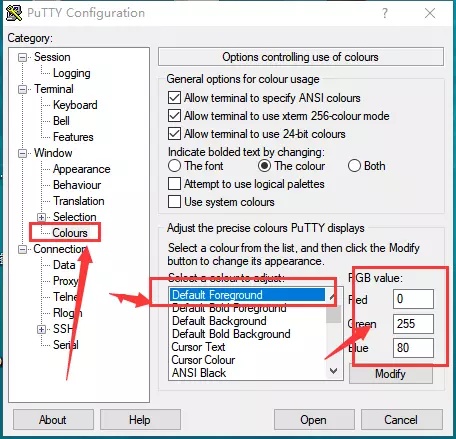Open the Serial category

click(x=66, y=345)
